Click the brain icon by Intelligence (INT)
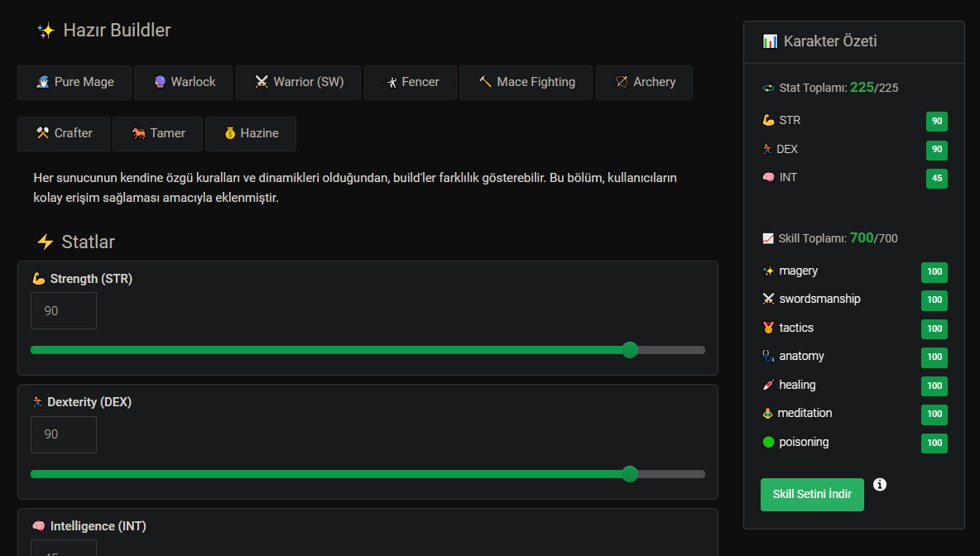Viewport: 980px width, 556px height. click(39, 526)
